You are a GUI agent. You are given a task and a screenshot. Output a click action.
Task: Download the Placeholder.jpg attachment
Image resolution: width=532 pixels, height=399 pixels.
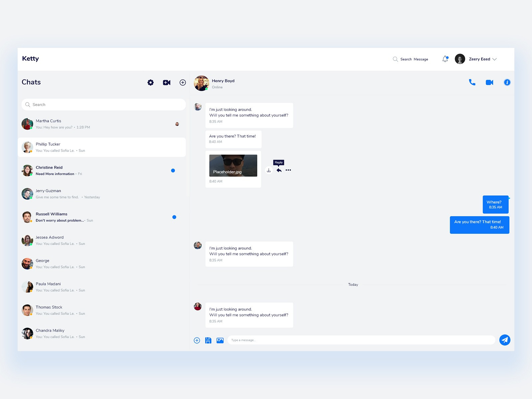click(269, 170)
